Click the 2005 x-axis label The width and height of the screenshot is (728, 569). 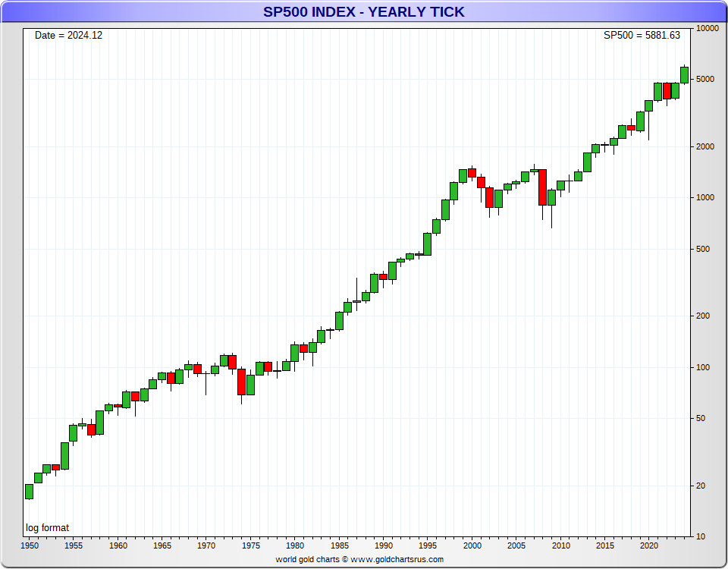pyautogui.click(x=516, y=545)
